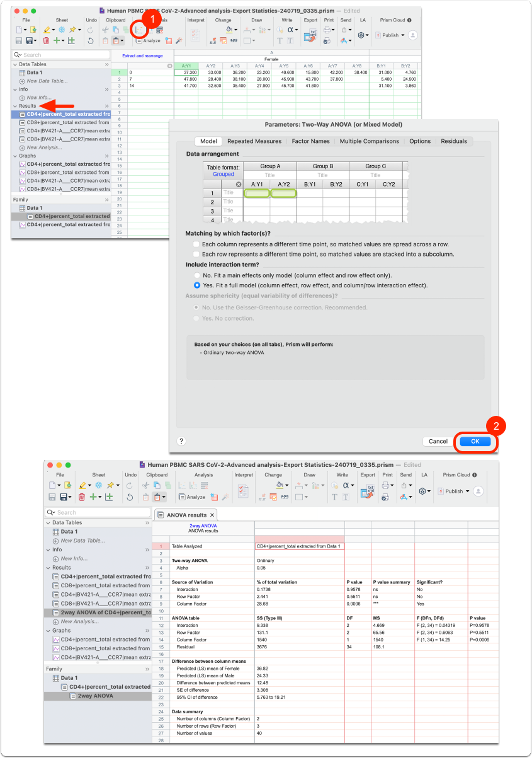
Task: Click Cancel in the Two-Way ANOVA dialog
Action: coord(438,441)
